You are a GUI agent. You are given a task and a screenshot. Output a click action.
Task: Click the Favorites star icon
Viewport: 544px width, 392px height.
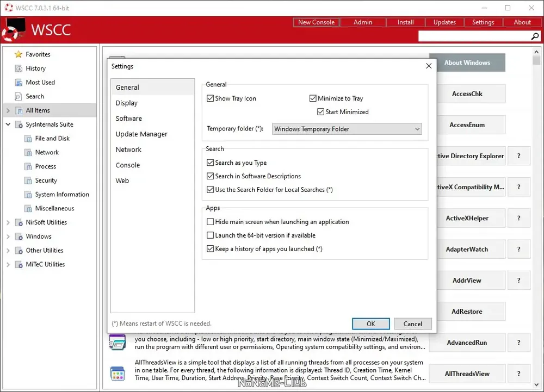pyautogui.click(x=18, y=54)
